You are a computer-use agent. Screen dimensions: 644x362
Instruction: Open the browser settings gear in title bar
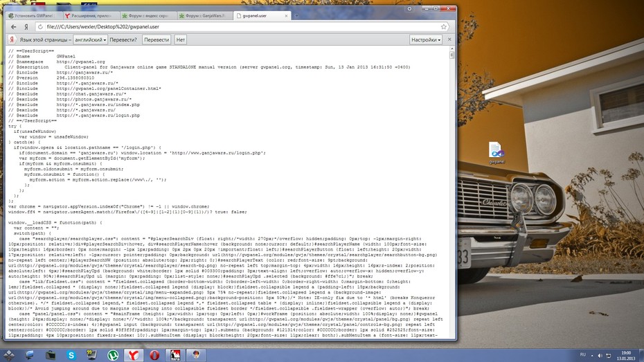pyautogui.click(x=409, y=8)
